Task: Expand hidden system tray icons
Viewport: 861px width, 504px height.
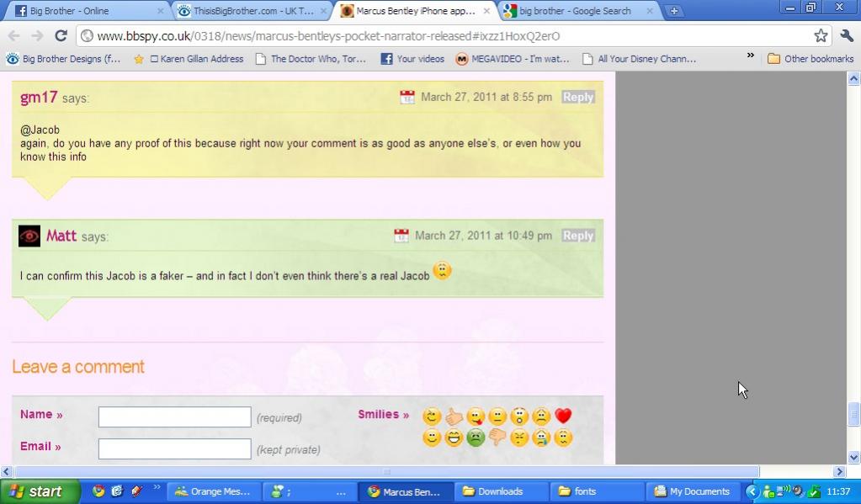Action: coord(752,491)
